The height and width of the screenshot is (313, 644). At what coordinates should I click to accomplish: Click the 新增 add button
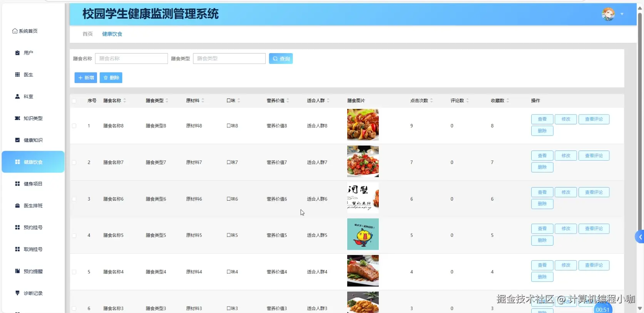click(86, 78)
